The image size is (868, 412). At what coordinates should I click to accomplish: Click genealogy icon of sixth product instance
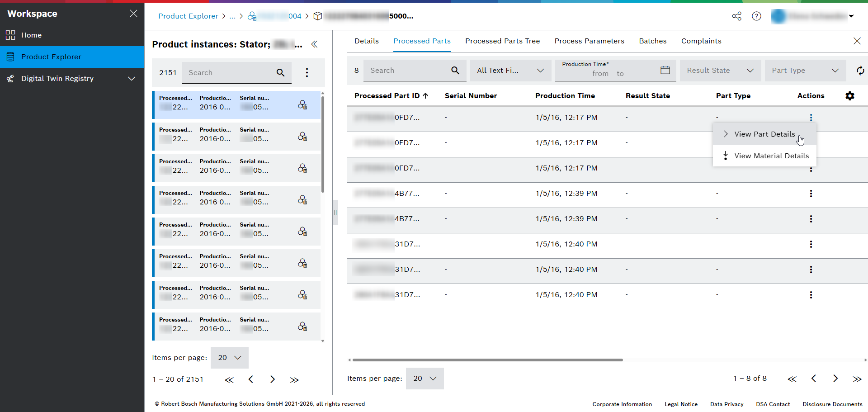pyautogui.click(x=302, y=263)
